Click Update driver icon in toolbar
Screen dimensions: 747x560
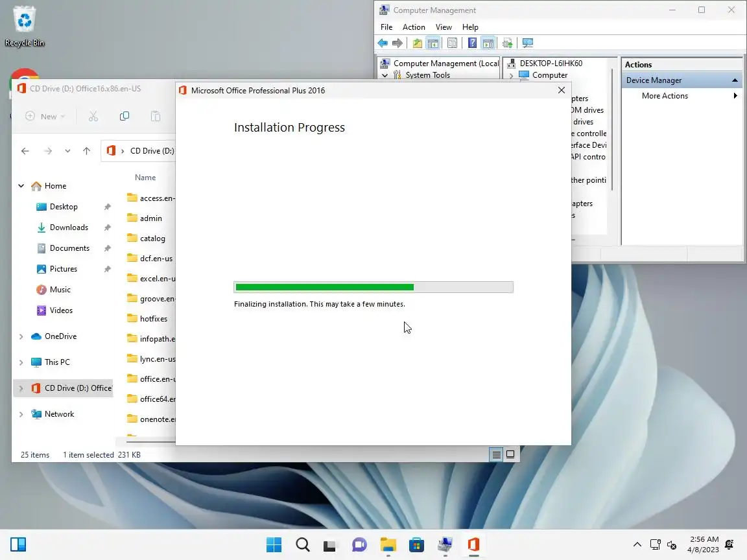507,43
